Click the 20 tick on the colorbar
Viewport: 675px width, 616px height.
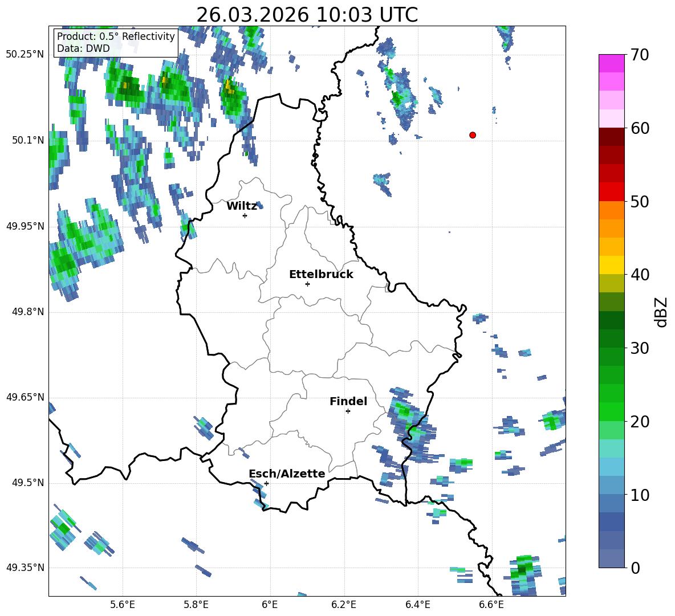pos(640,422)
